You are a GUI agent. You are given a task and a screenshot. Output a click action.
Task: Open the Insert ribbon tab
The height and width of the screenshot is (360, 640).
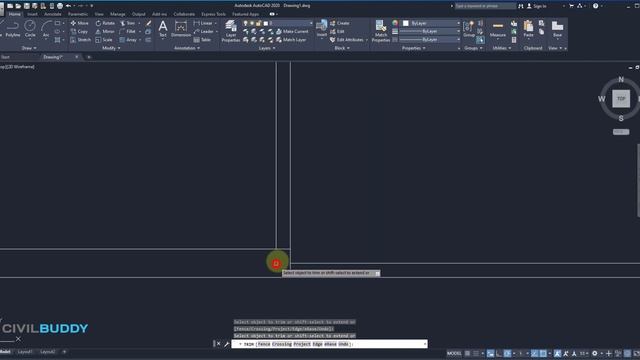pyautogui.click(x=32, y=14)
